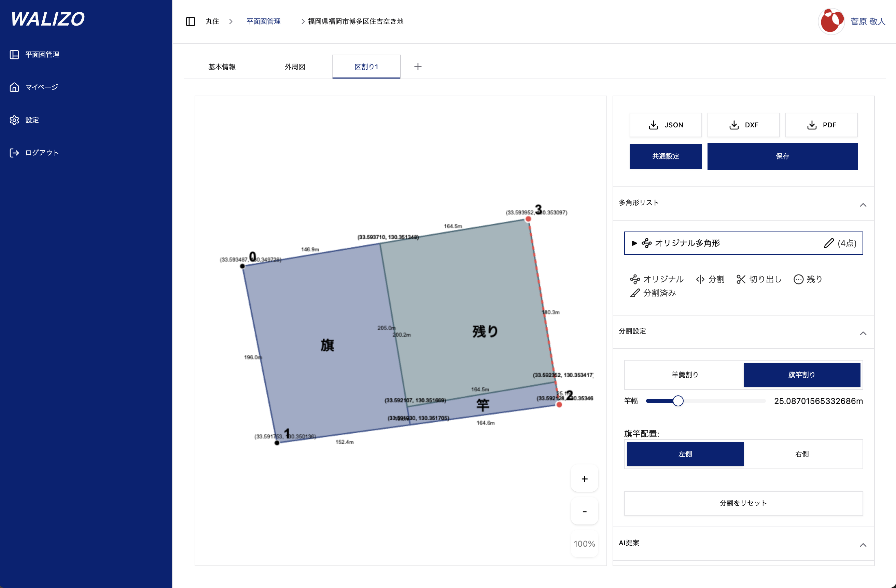Click the plus icon to add tab
This screenshot has height=588, width=896.
click(418, 67)
